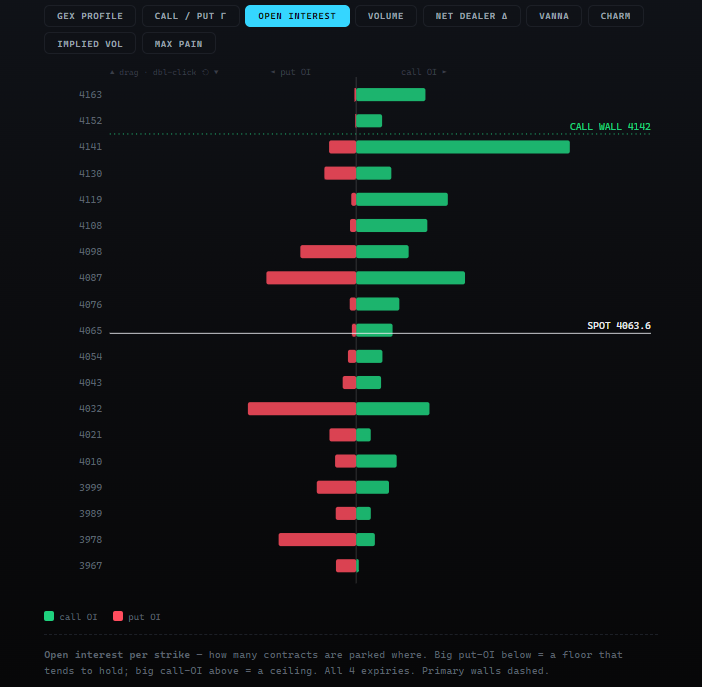
Task: Click the 4021 strike label
Action: 90,435
